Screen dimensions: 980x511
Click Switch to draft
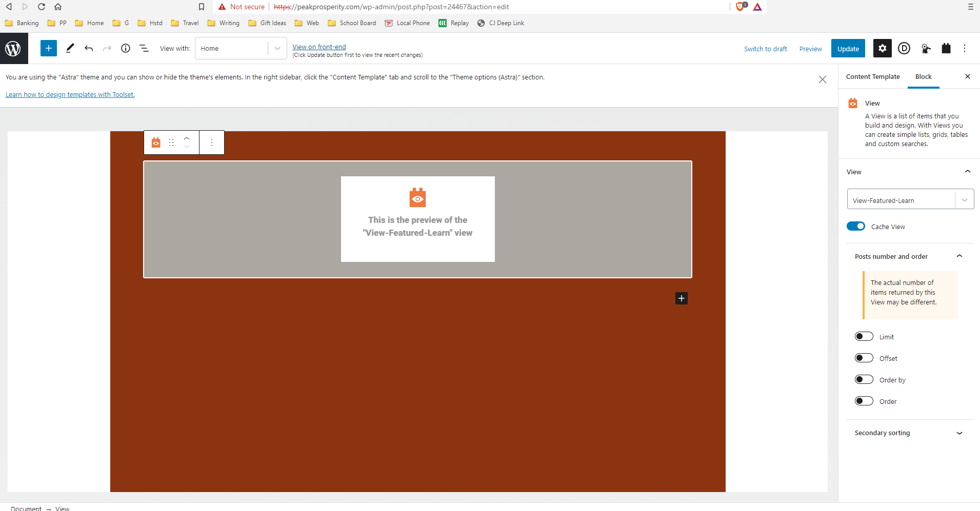coord(765,49)
